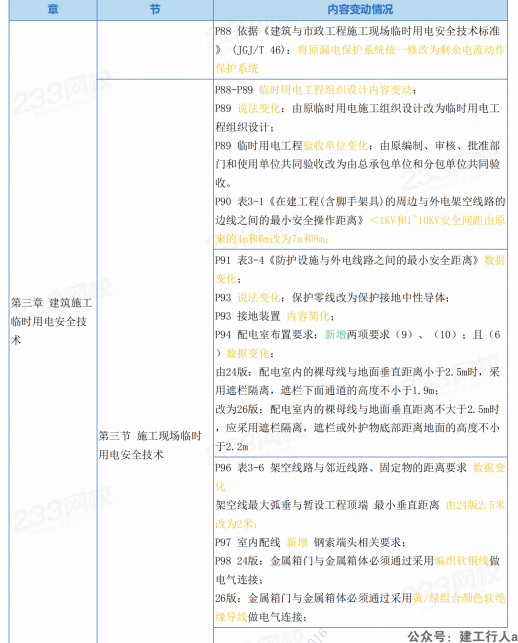
Task: Click green 新增 in the P94 line
Action: point(335,335)
